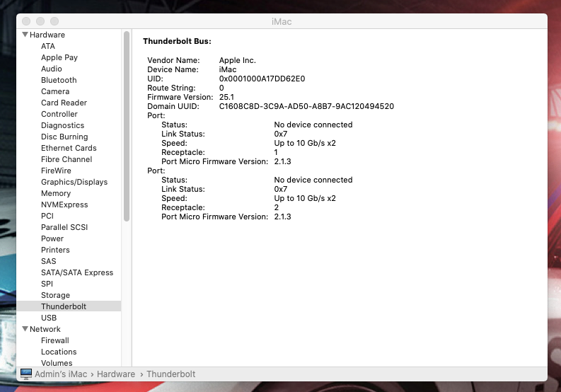Click the Network section label
The image size is (561, 392).
point(45,329)
